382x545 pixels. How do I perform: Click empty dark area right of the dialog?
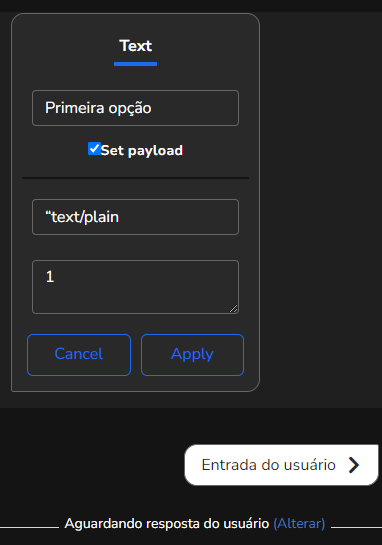pyautogui.click(x=320, y=209)
